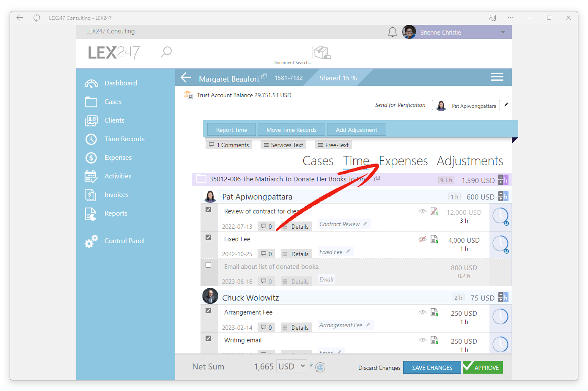The image size is (588, 391).
Task: Toggle crossed-eye visibility on Fixed Fee row
Action: point(422,239)
